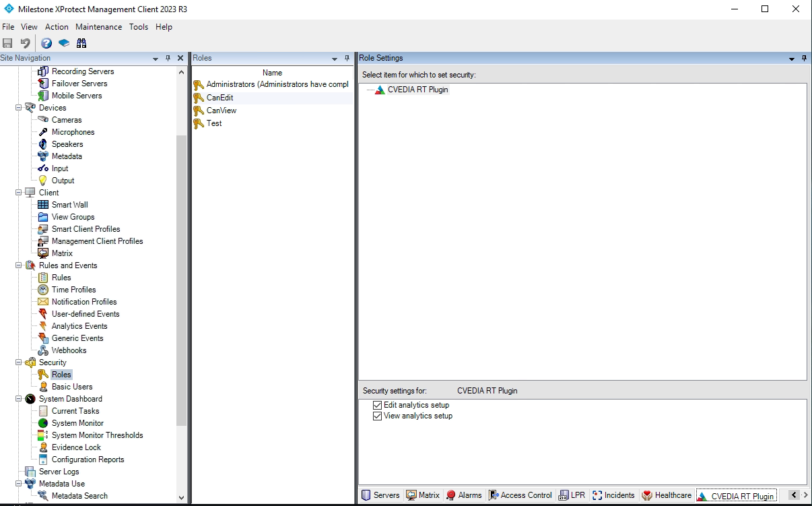
Task: Switch to the Alarms tab
Action: click(464, 495)
